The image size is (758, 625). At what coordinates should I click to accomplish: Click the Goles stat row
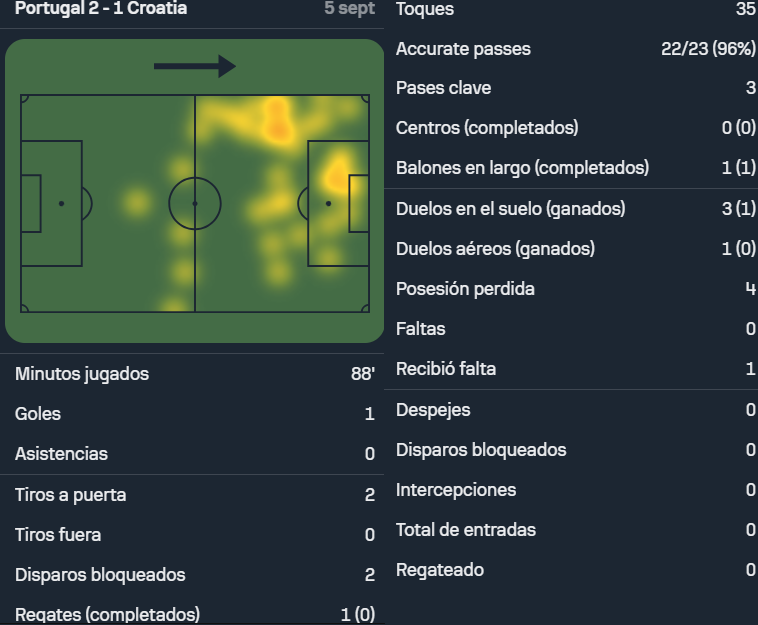pyautogui.click(x=195, y=414)
